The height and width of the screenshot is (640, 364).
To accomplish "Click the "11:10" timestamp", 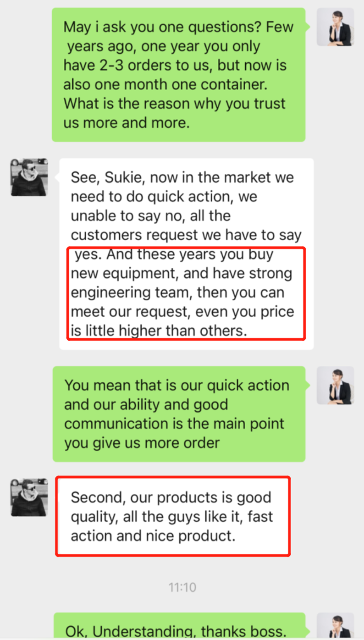I will pyautogui.click(x=182, y=587).
